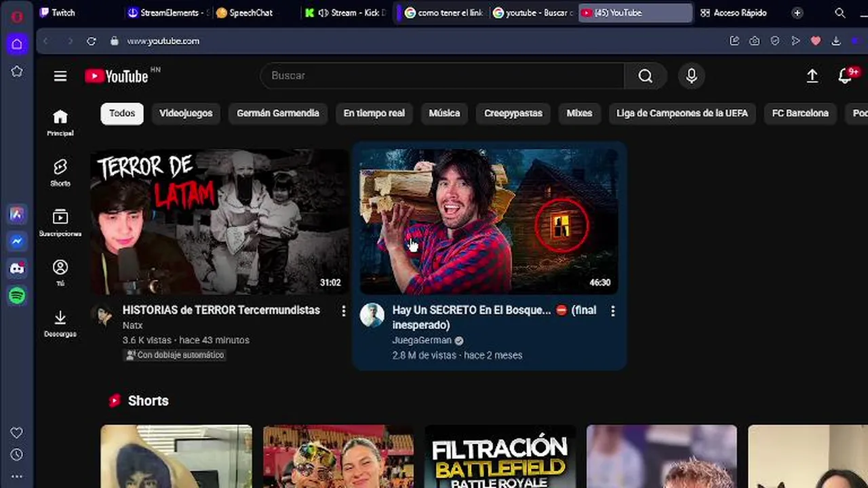Screen dimensions: 868x488
Task: Go back using the browser back arrow
Action: click(x=45, y=41)
